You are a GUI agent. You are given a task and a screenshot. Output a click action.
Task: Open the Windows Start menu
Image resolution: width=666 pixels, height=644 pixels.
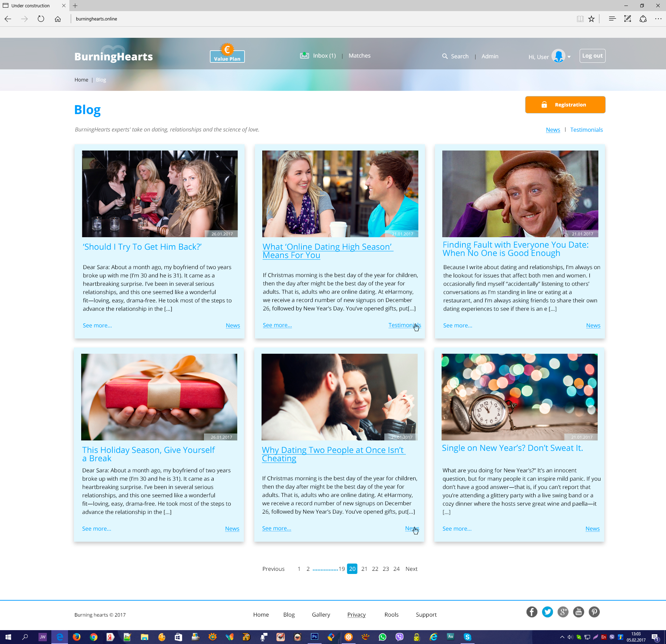(8, 637)
